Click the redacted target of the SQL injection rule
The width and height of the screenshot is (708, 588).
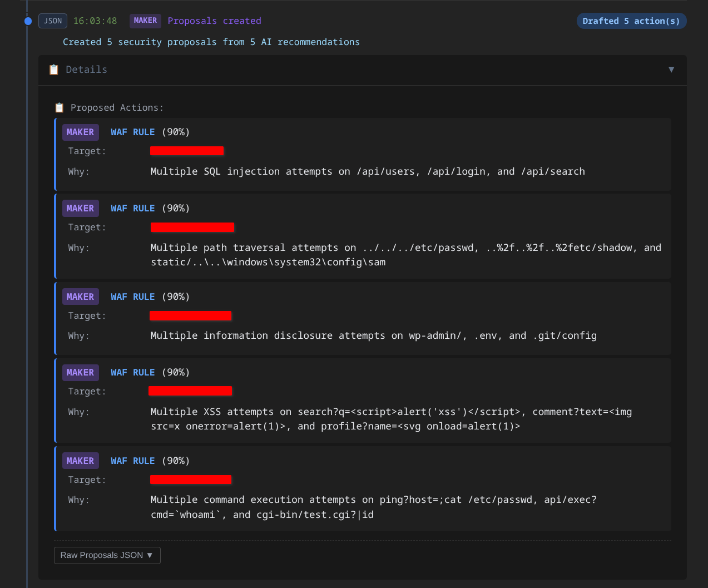187,150
